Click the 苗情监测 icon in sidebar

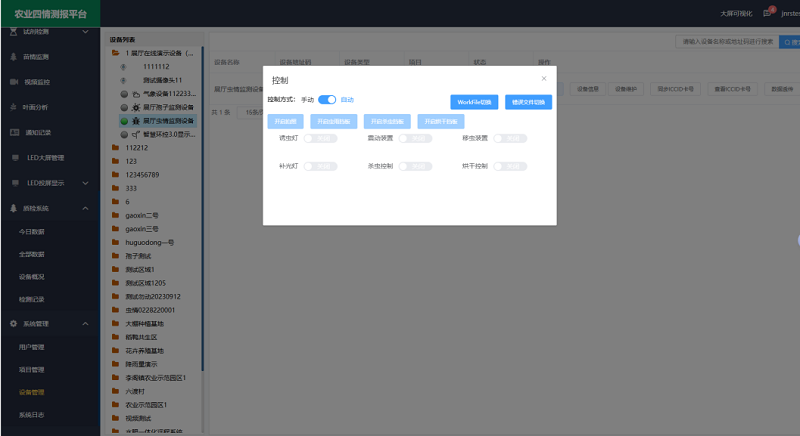(14, 57)
